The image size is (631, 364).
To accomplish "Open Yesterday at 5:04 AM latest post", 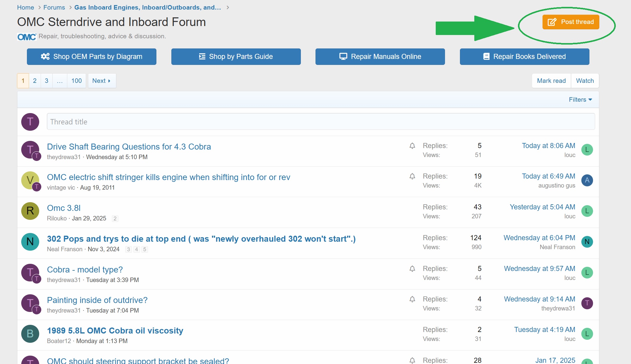I will (542, 207).
